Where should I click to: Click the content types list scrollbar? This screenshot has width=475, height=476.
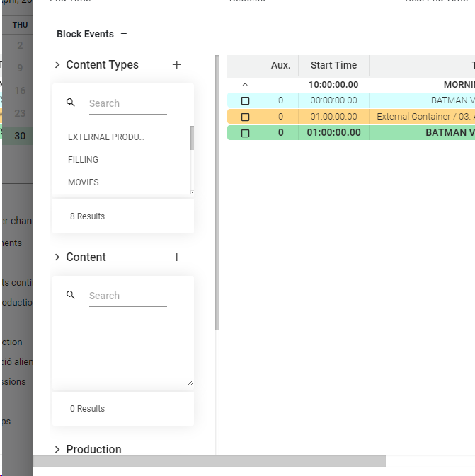192,138
